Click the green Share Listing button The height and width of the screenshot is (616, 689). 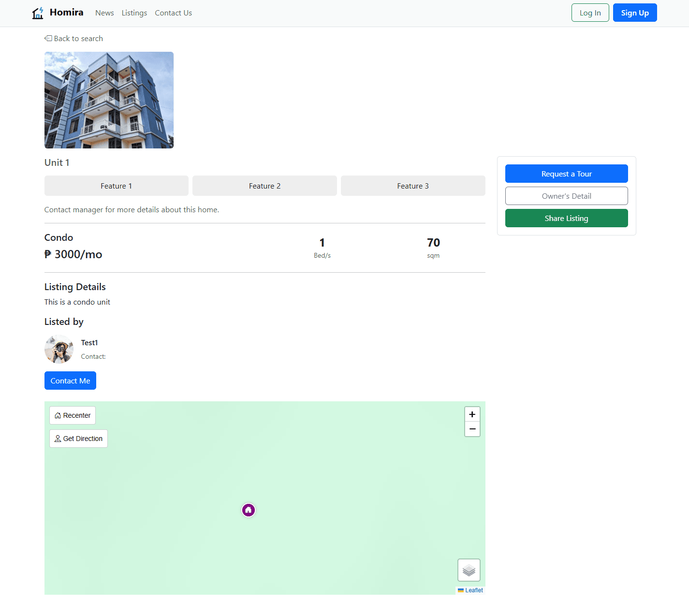point(567,218)
